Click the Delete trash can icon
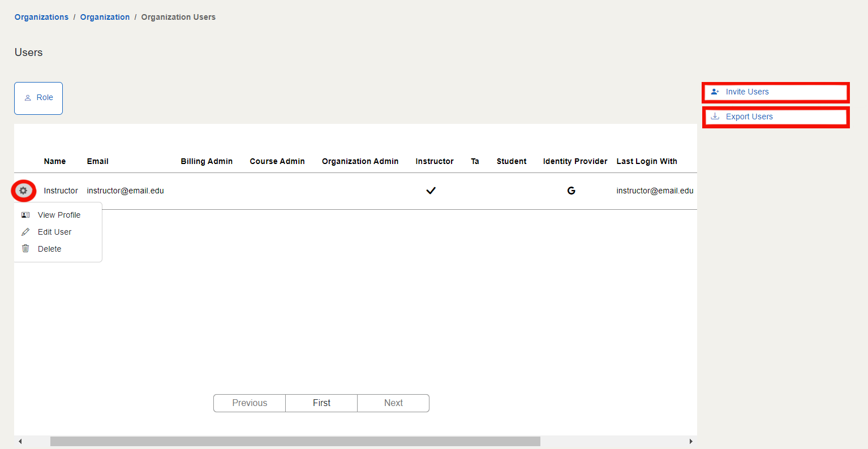 [x=25, y=248]
